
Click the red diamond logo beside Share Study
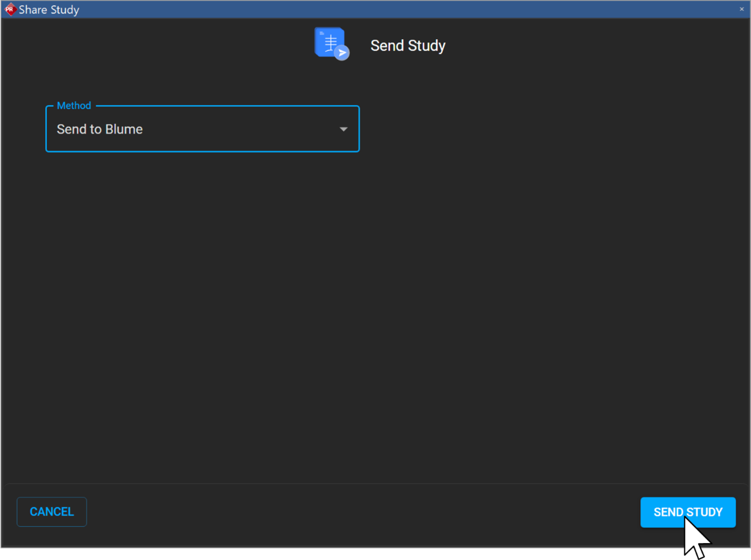[10, 9]
